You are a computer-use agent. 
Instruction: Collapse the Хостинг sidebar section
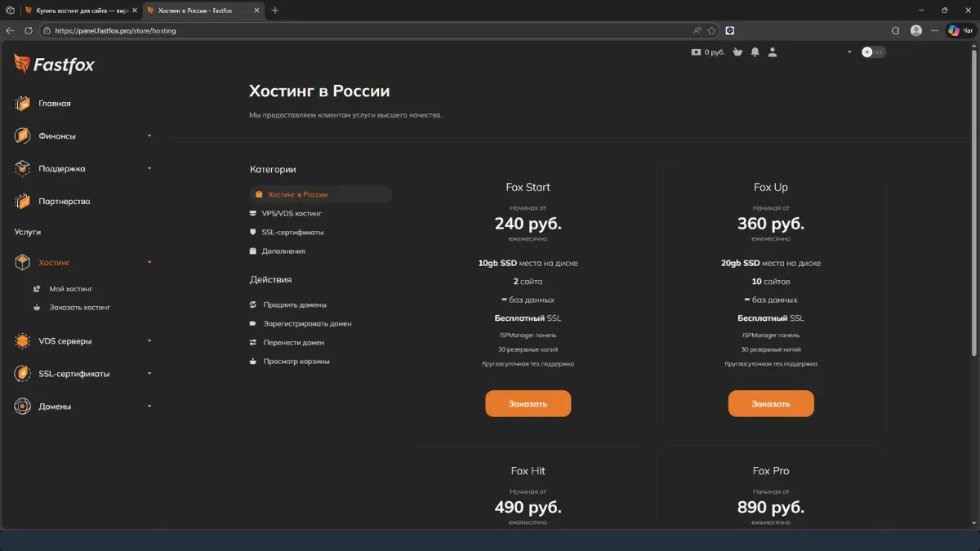click(149, 262)
